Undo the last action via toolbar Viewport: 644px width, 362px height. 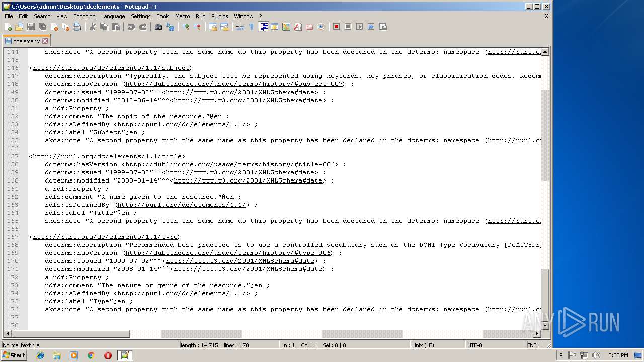[x=131, y=27]
